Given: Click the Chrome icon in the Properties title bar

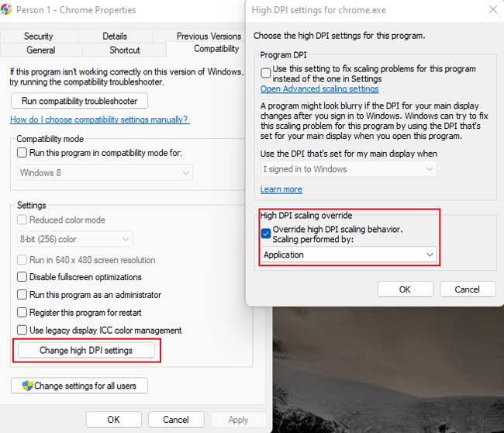Looking at the screenshot, I should click(x=6, y=9).
